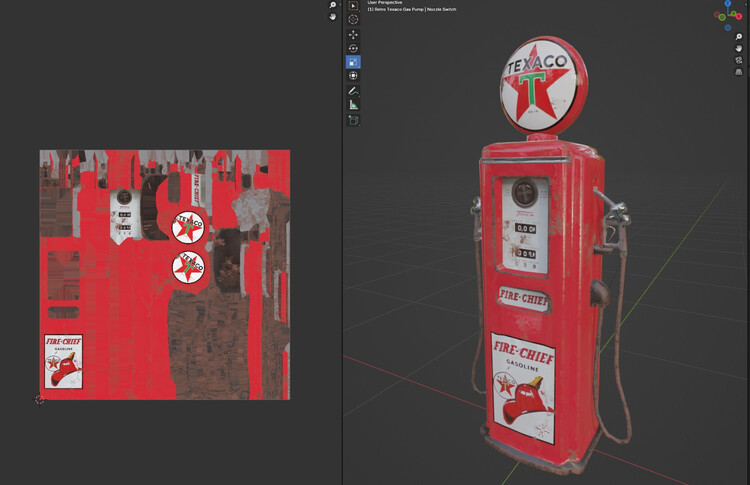This screenshot has height=485, width=750.
Task: Click 'User Perspective' viewport label
Action: point(385,2)
